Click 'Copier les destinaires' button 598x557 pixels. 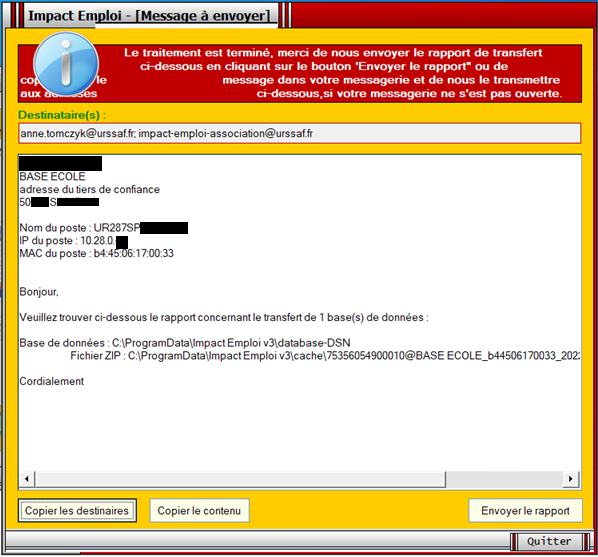[77, 510]
